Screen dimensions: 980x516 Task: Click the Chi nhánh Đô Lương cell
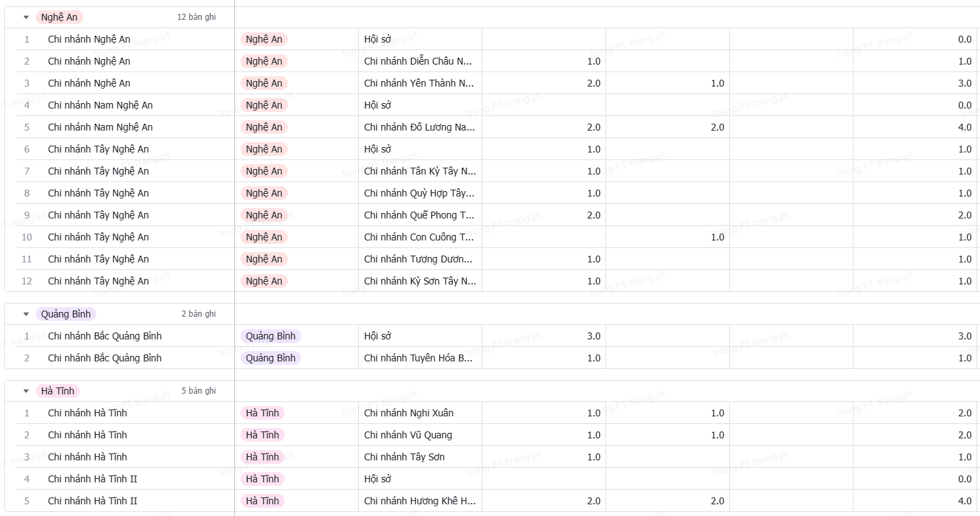point(419,127)
